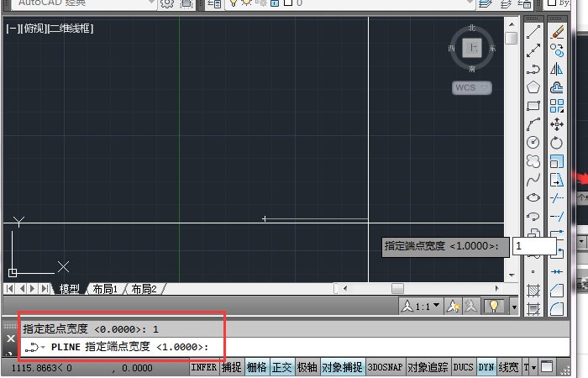
Task: Toggle 对象捕捉 object snap
Action: [x=343, y=367]
